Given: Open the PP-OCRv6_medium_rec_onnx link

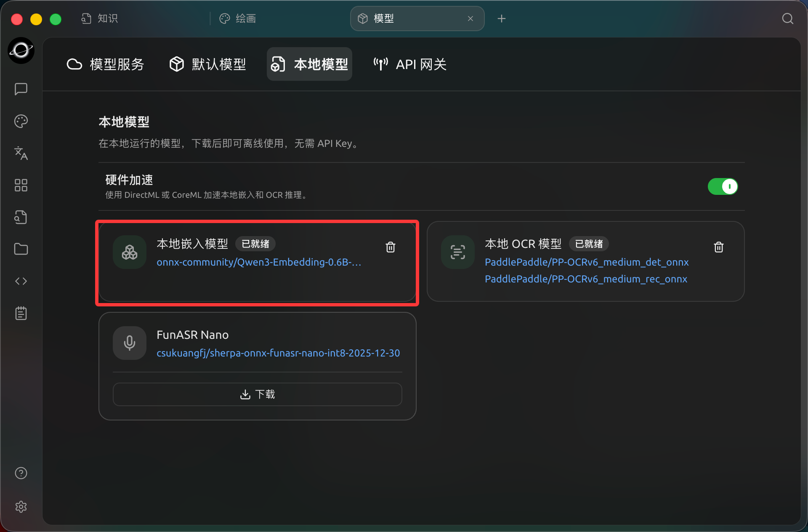Looking at the screenshot, I should coord(586,279).
